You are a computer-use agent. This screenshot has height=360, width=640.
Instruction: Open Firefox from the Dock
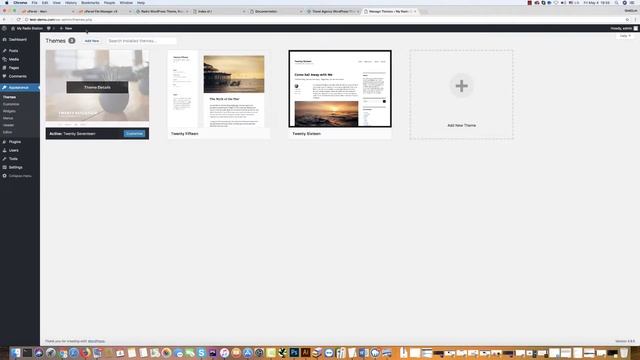[85, 352]
